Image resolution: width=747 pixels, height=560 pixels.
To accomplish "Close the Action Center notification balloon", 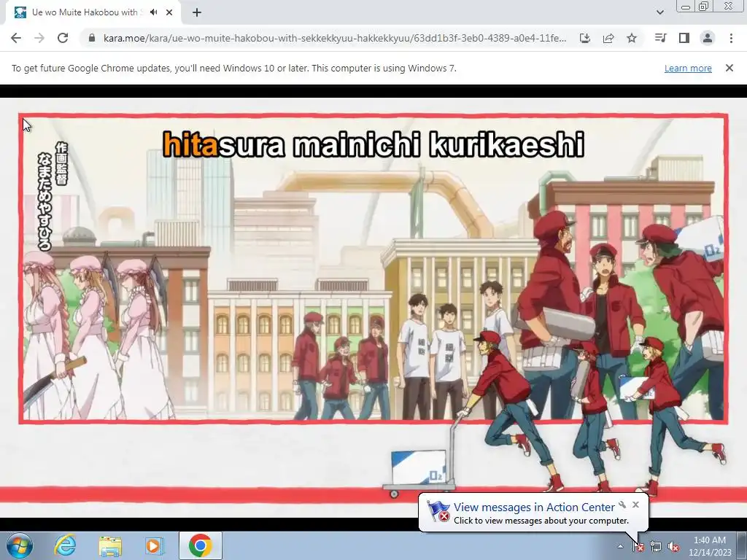I will [x=635, y=505].
